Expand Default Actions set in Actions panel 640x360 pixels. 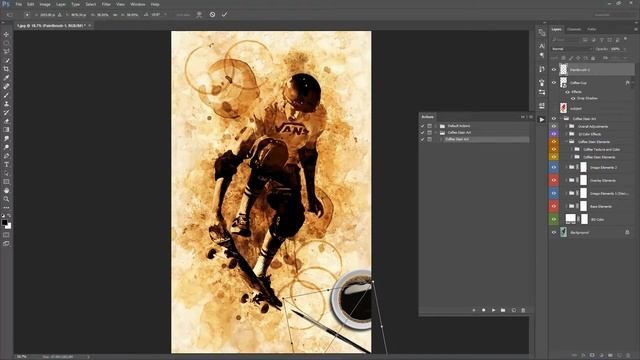click(436, 126)
